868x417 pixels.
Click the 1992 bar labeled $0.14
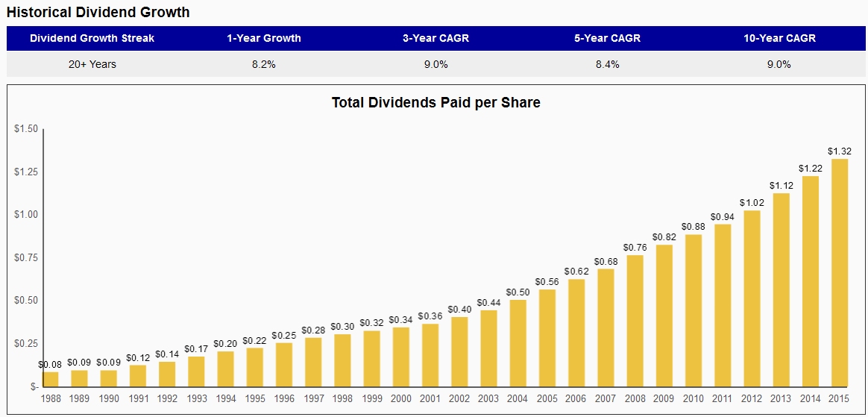[x=168, y=374]
